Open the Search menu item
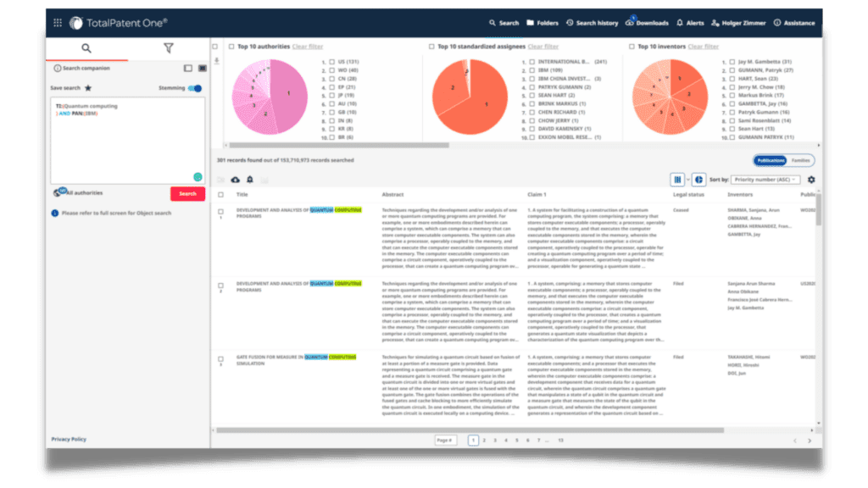The height and width of the screenshot is (488, 868). pyautogui.click(x=504, y=23)
